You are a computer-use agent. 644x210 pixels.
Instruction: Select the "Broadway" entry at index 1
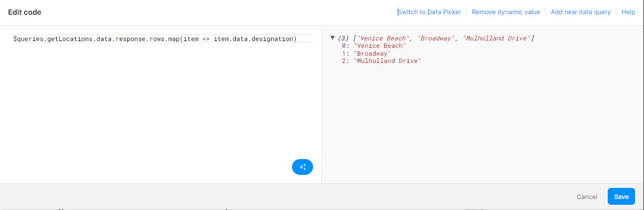(x=372, y=54)
